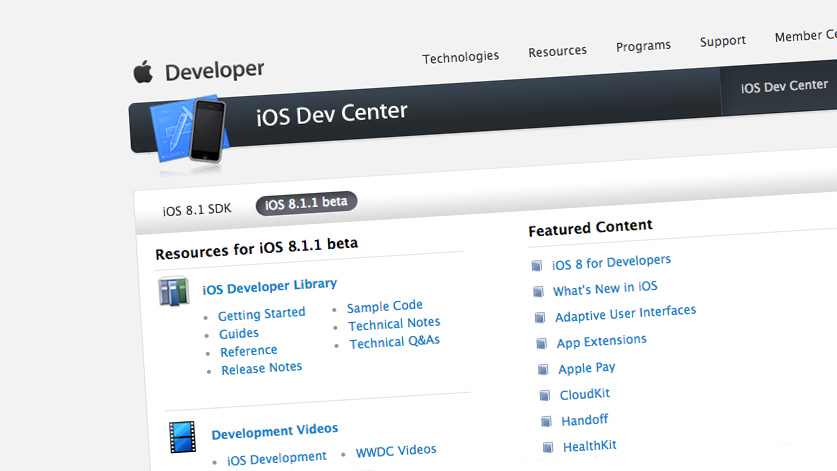Open iOS Development videos link

277,459
